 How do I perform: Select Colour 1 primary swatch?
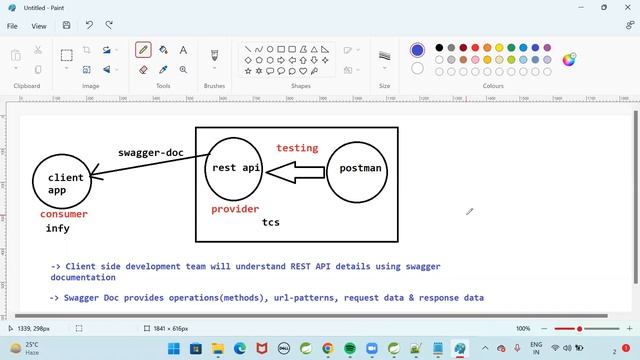417,50
